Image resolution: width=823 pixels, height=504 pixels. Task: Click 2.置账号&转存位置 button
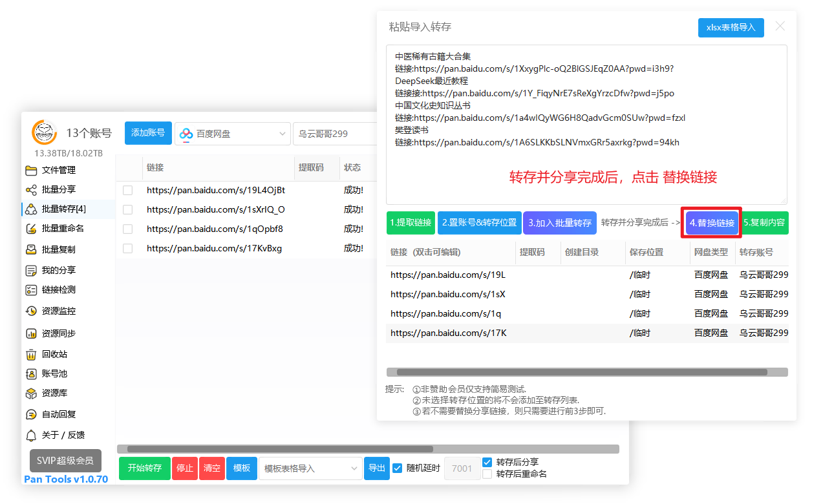[x=479, y=223]
